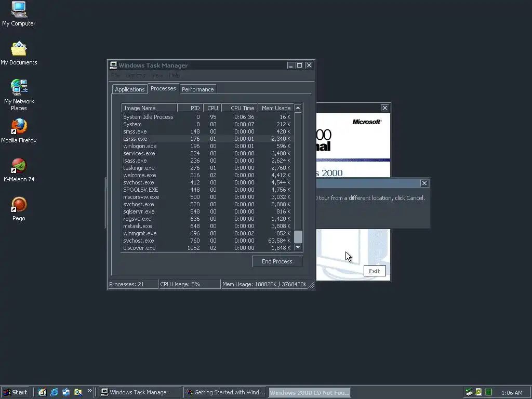Close the Windows 2000 CD Not Found dialog
532x399 pixels.
pyautogui.click(x=424, y=183)
